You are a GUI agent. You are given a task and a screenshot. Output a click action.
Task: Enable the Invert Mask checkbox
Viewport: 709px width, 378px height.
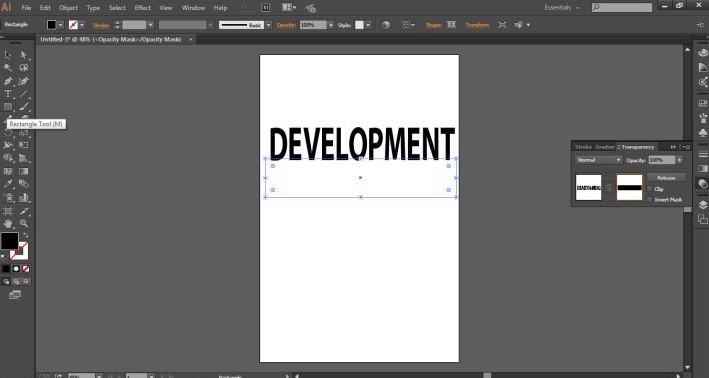click(650, 199)
